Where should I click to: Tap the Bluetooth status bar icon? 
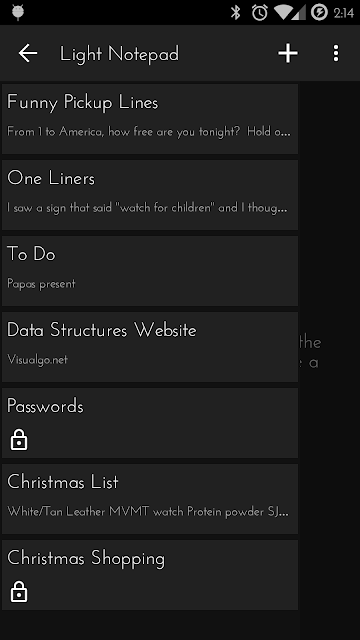pyautogui.click(x=236, y=13)
